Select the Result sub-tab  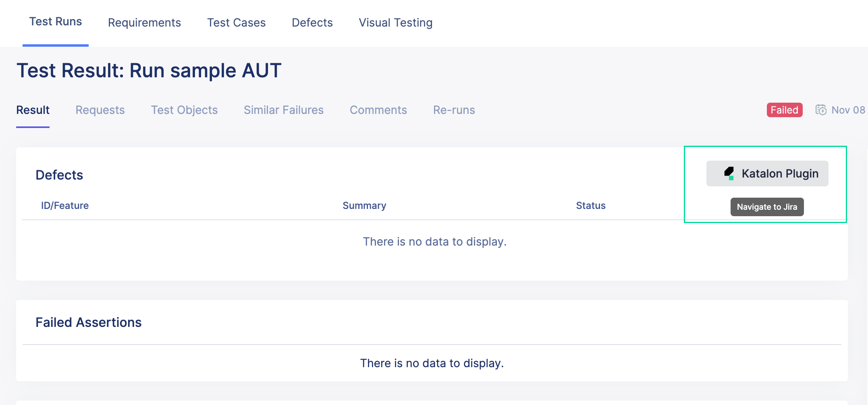(x=33, y=110)
